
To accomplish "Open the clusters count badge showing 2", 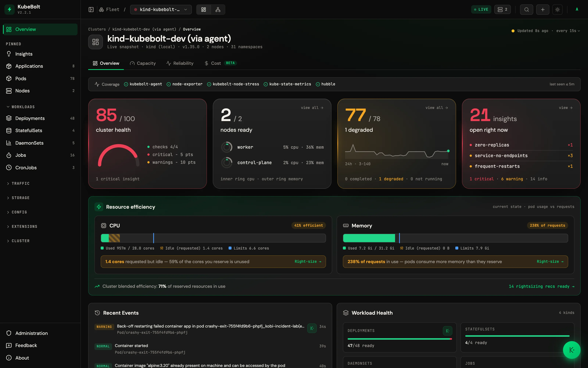I will click(502, 10).
